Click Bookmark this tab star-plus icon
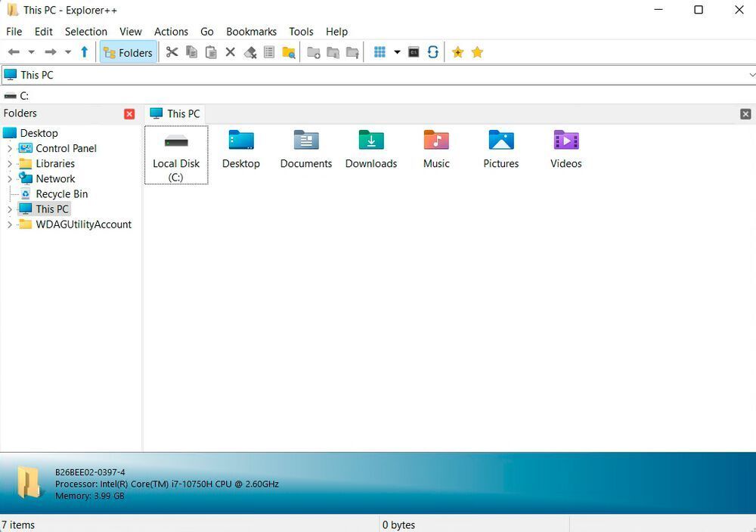 pos(457,52)
